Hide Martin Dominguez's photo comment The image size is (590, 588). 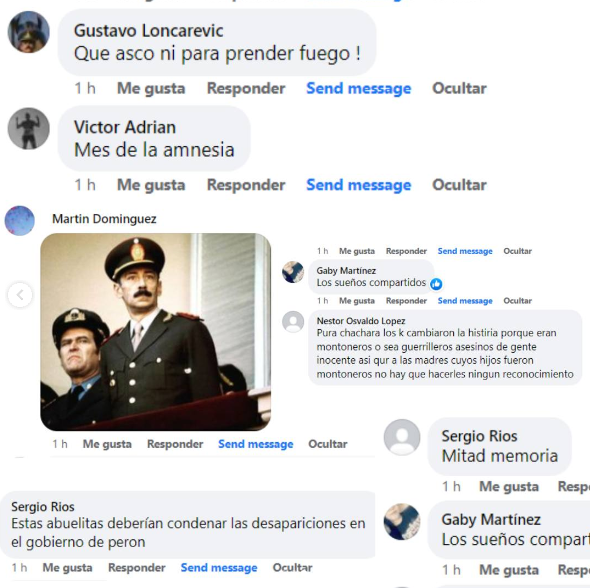(328, 444)
